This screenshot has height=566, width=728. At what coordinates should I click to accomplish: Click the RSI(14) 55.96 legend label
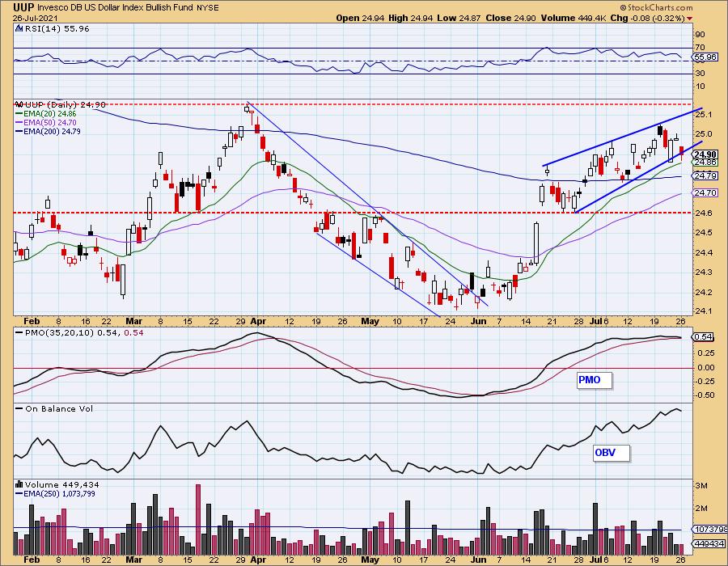[x=57, y=29]
